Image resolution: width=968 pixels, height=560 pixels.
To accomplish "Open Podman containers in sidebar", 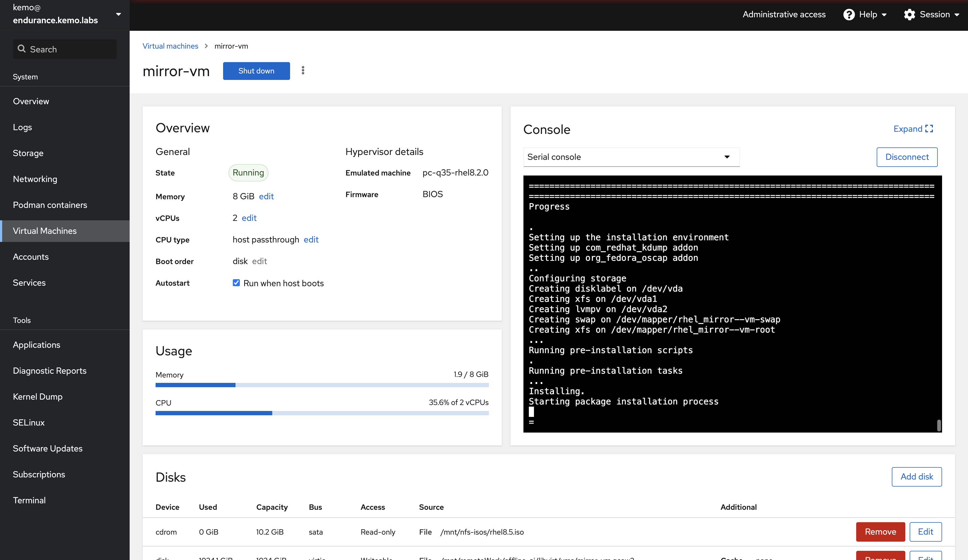I will click(x=50, y=205).
